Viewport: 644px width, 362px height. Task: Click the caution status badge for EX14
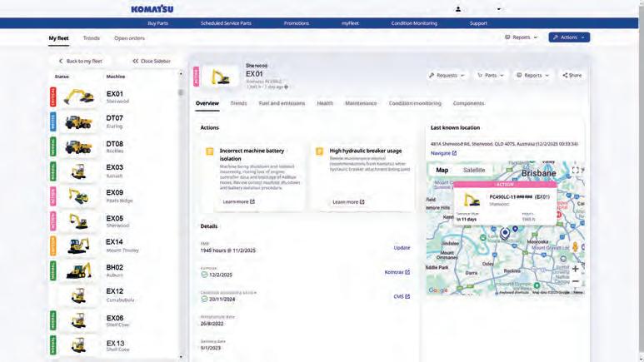click(x=53, y=245)
